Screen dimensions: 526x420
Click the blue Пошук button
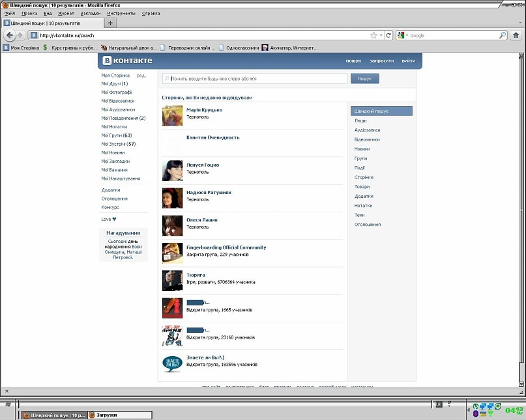point(364,78)
